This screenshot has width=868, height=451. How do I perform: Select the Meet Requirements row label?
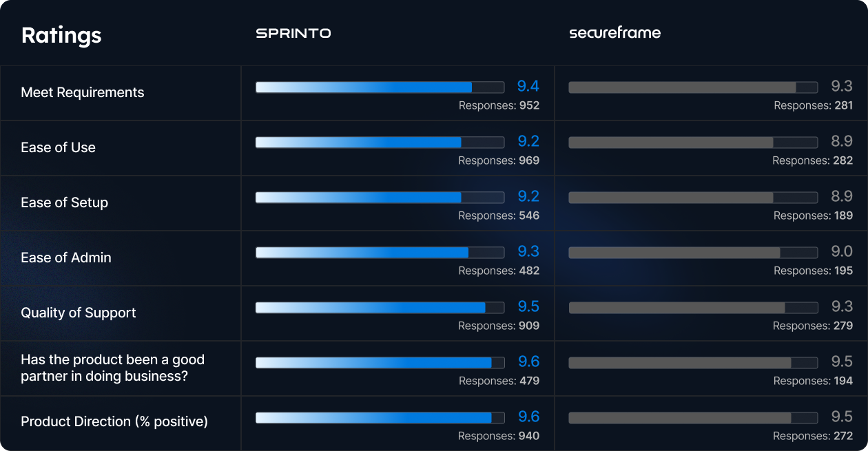(83, 92)
